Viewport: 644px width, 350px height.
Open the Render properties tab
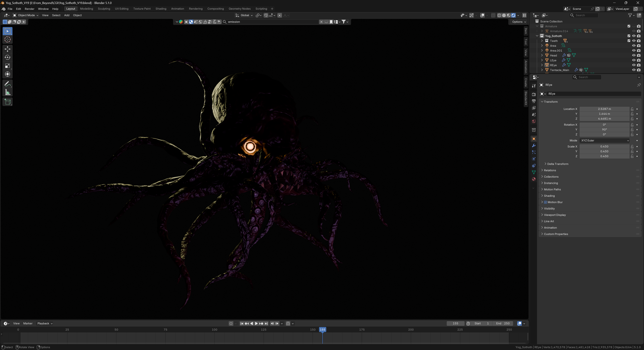pos(534,94)
